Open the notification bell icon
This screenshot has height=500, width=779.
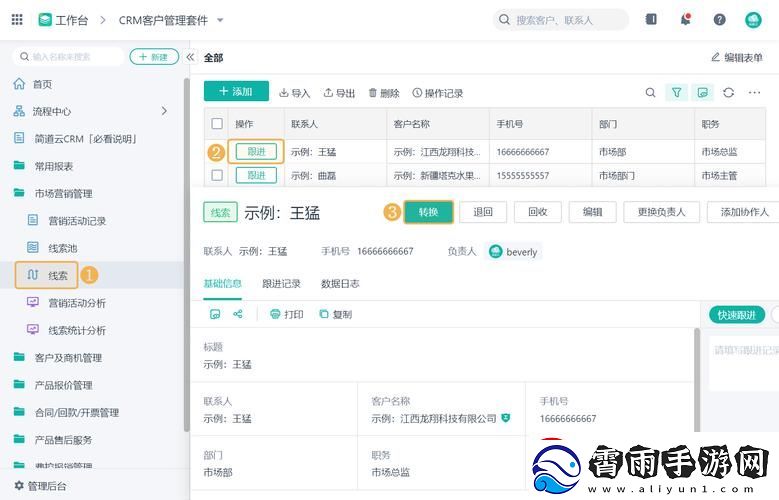tap(686, 19)
